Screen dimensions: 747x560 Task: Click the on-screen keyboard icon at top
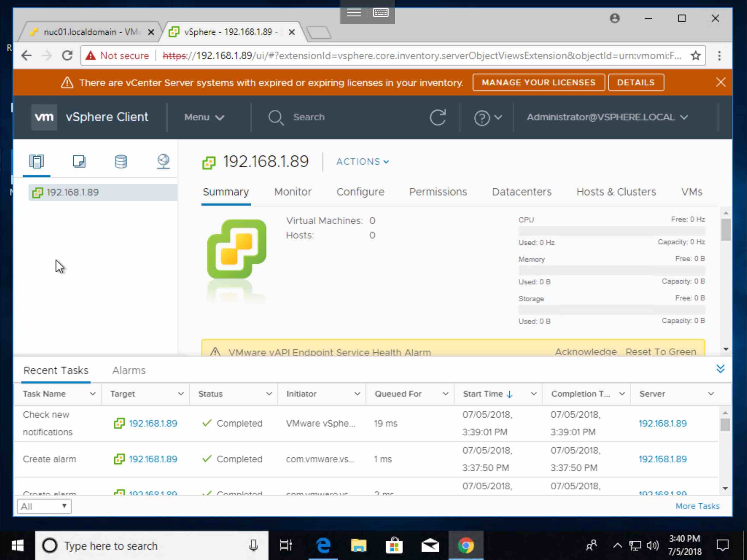coord(381,13)
